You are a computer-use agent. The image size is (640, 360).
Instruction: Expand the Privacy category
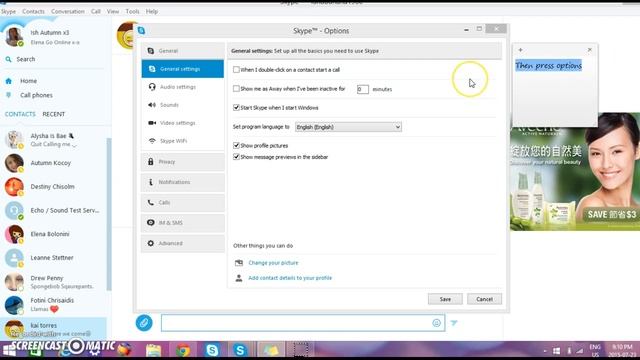[x=182, y=162]
